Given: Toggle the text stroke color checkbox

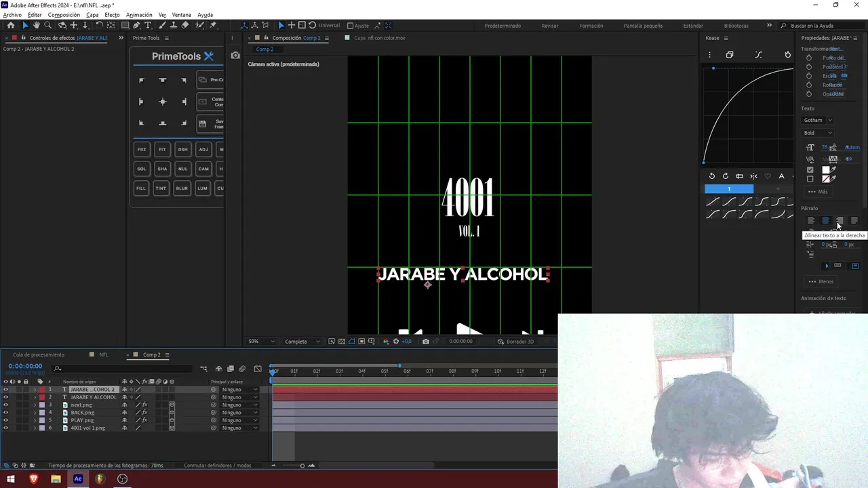Looking at the screenshot, I should [x=810, y=179].
